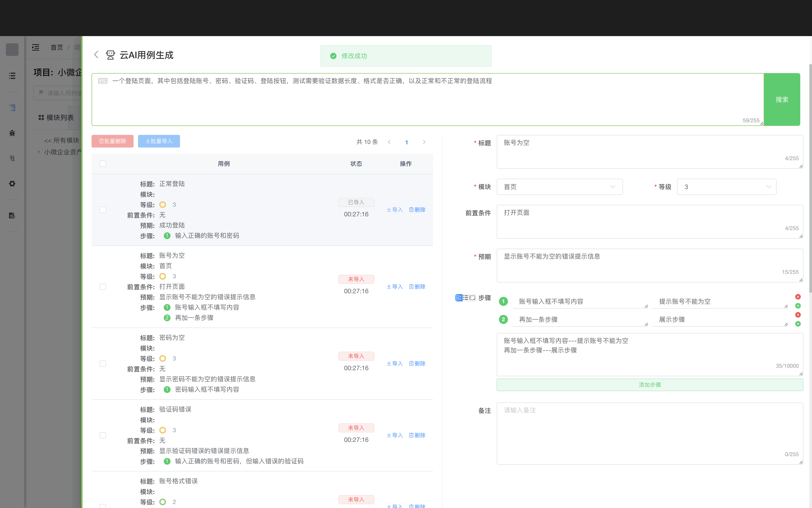Select the split step-and-result view icon for 步骤
The width and height of the screenshot is (812, 508).
tap(459, 298)
